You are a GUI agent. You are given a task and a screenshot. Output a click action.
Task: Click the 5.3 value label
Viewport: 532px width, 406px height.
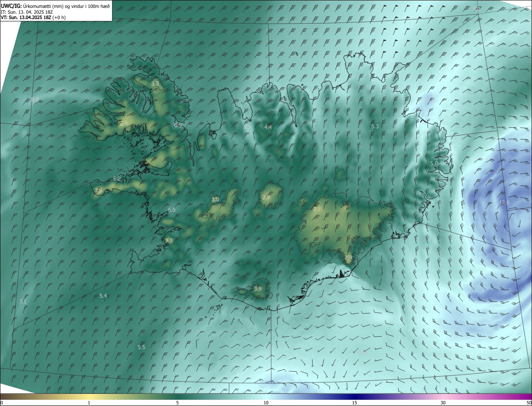(375, 126)
